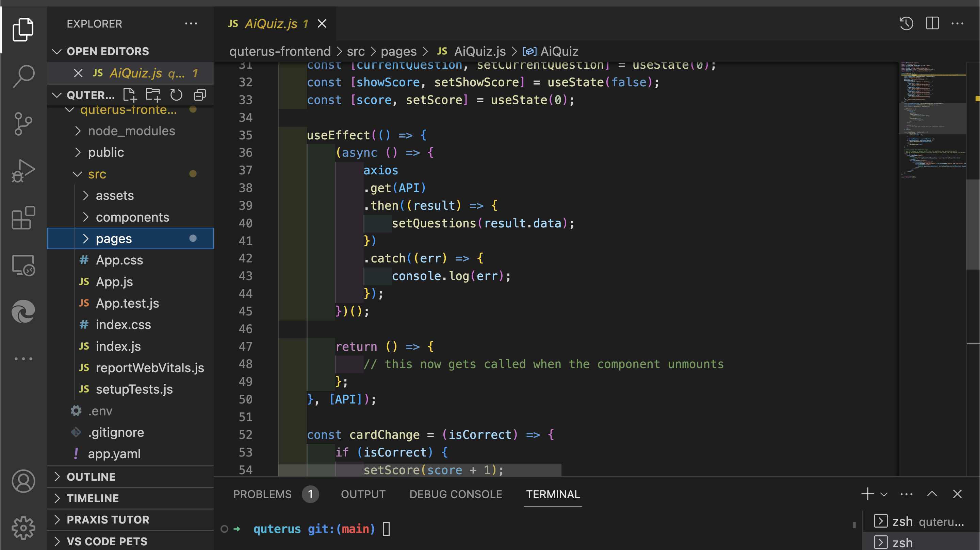Switch to the PROBLEMS tab
980x550 pixels.
pyautogui.click(x=262, y=494)
